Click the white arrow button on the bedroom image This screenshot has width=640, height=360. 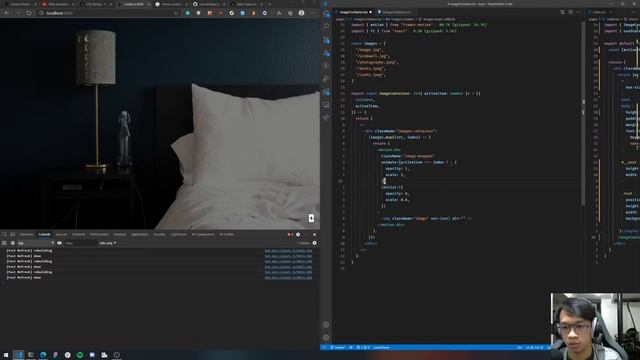tap(311, 218)
